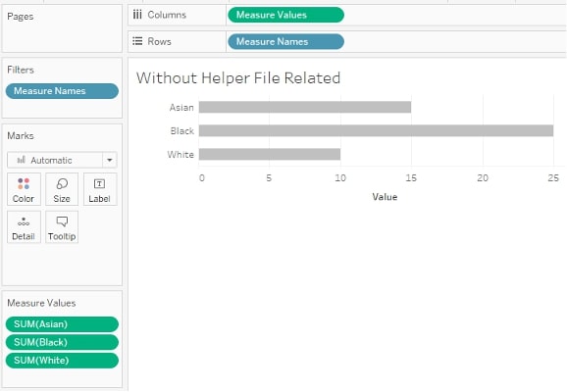
Task: Open the Size marks card button
Action: pos(62,189)
